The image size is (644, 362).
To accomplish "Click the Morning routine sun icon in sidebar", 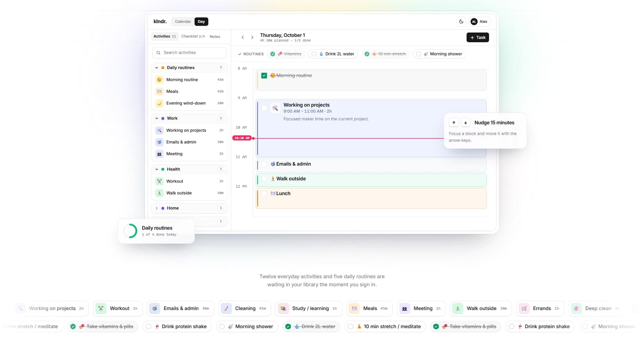I will [x=159, y=80].
